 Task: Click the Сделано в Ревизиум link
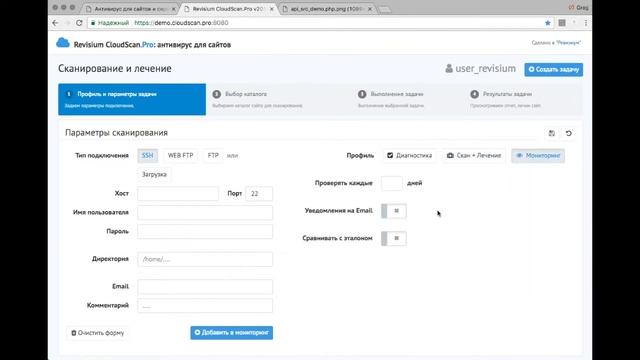556,42
